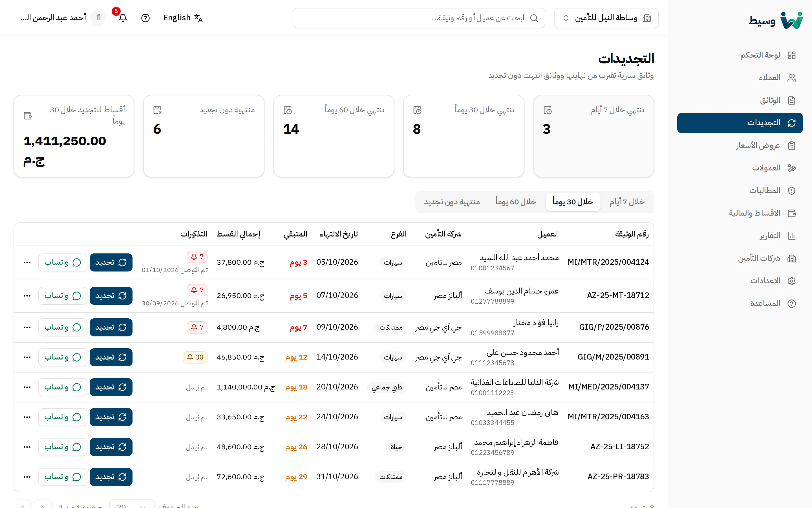
Task: Click the تنتهي خلال 7 أيام summary card
Action: coord(593,136)
